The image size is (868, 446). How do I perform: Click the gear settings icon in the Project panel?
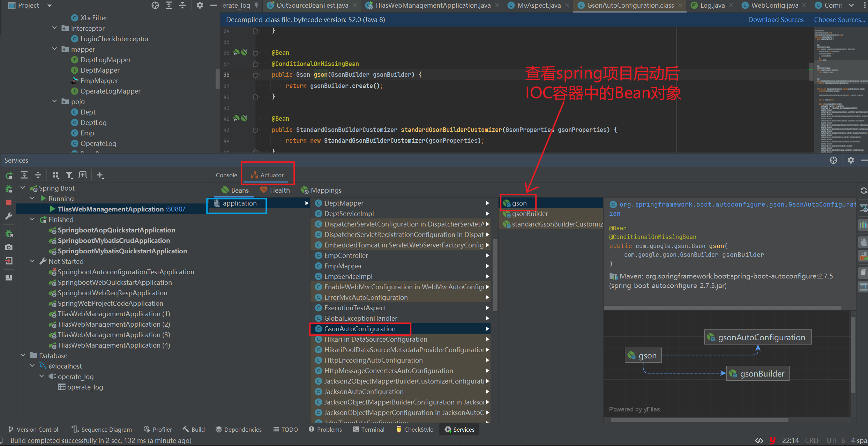pyautogui.click(x=200, y=5)
